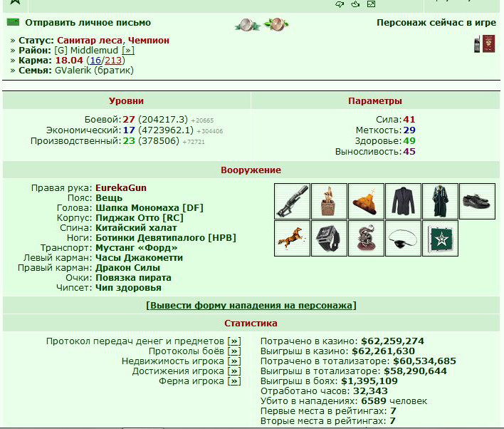Click the Санитар леса status text

[x=90, y=40]
